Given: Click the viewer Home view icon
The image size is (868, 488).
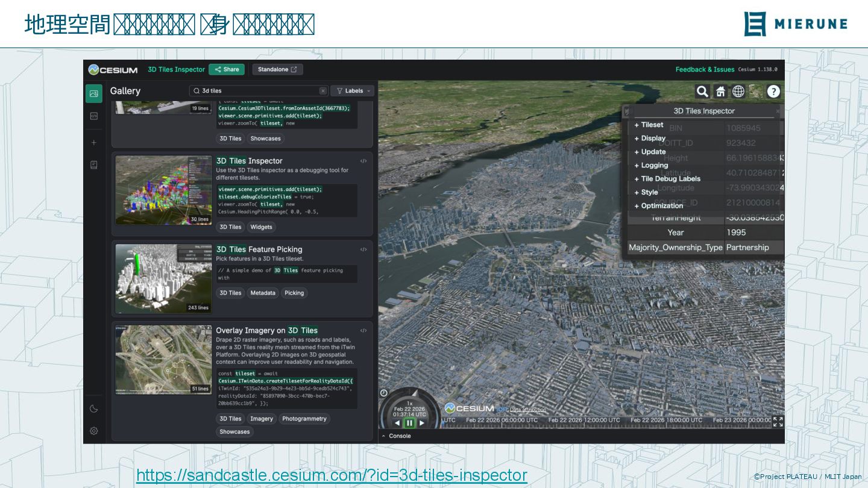Looking at the screenshot, I should click(x=720, y=92).
